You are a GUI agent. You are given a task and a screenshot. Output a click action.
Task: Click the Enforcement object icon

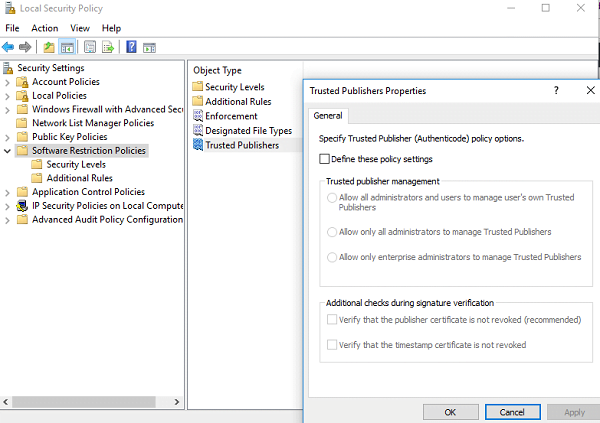point(198,116)
